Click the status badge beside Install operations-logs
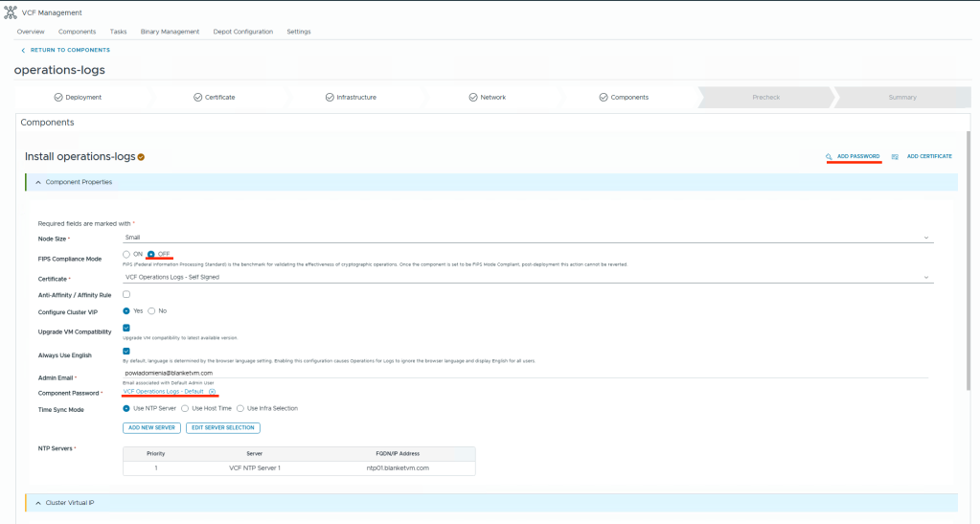The height and width of the screenshot is (524, 980). click(x=142, y=157)
